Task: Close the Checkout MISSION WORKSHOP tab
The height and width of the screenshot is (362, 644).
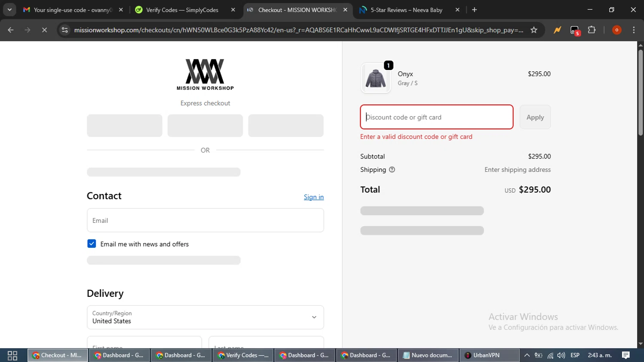Action: click(345, 10)
